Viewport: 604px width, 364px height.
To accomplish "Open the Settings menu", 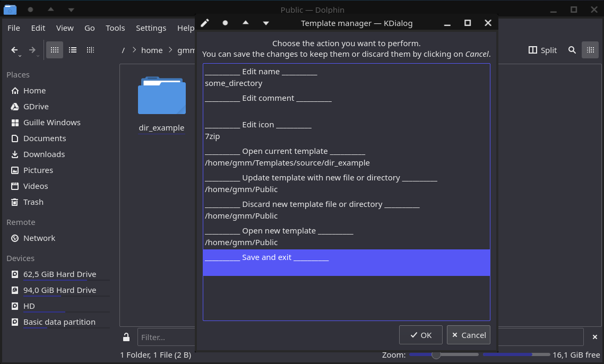I will [151, 28].
